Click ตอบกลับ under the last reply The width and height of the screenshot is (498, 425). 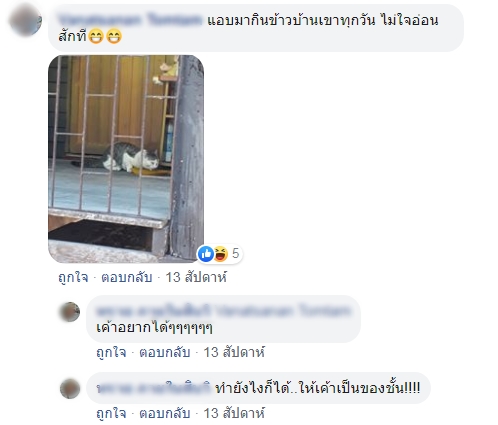coord(165,413)
